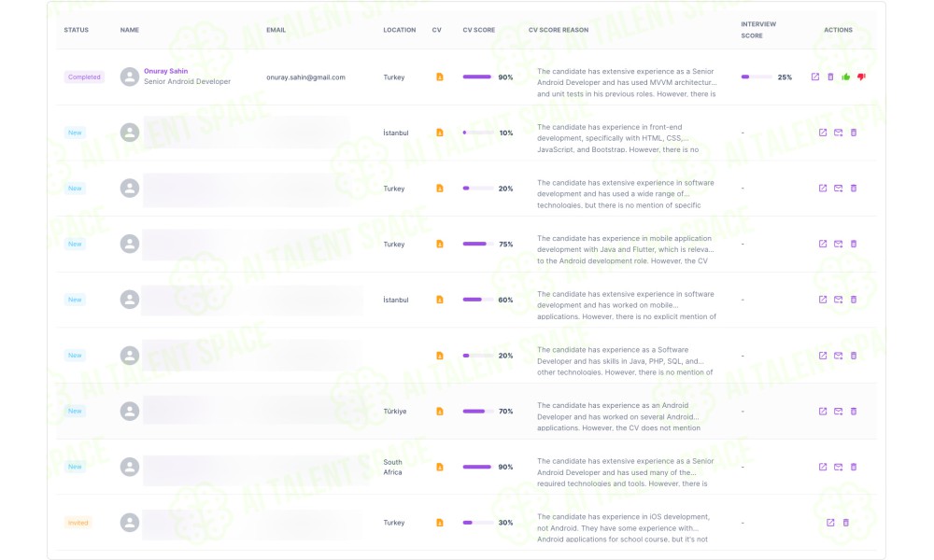The height and width of the screenshot is (560, 934).
Task: Click the reason text mentioning HTML, CSS
Action: [x=617, y=138]
